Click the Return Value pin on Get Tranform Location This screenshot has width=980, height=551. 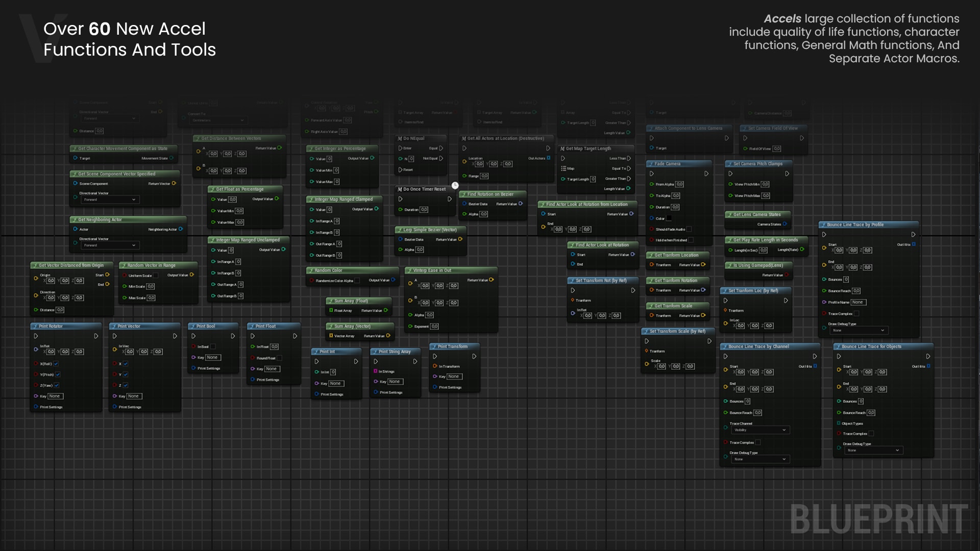(703, 264)
